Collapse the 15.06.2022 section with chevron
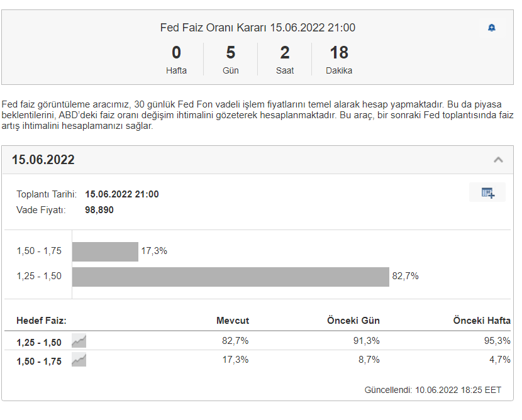 [498, 160]
